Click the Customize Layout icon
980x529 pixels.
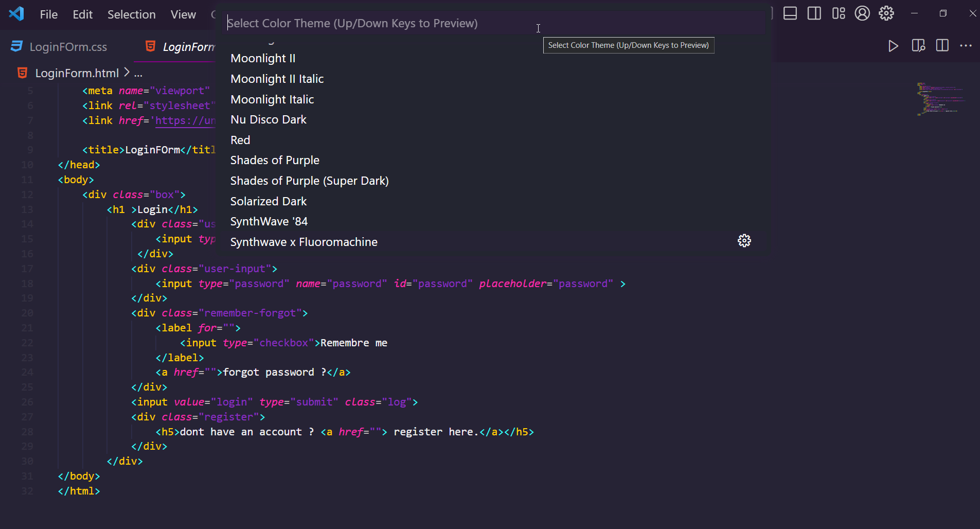pos(838,13)
